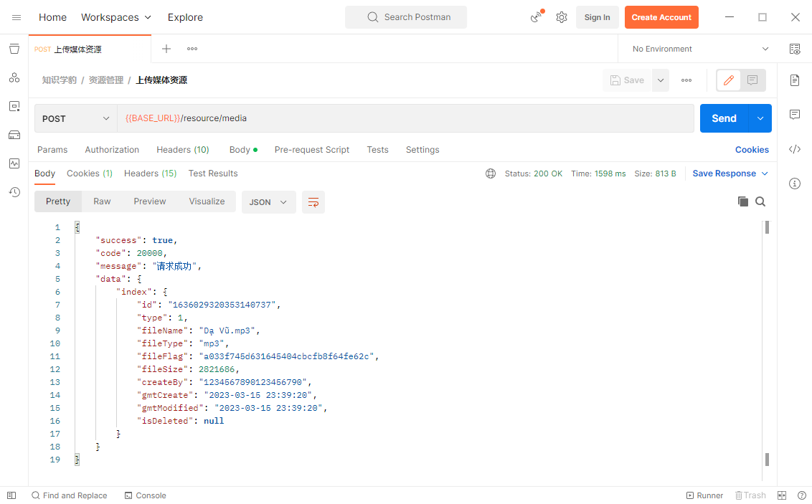Image resolution: width=812 pixels, height=504 pixels.
Task: Open the Collections sidebar panel
Action: 14,48
